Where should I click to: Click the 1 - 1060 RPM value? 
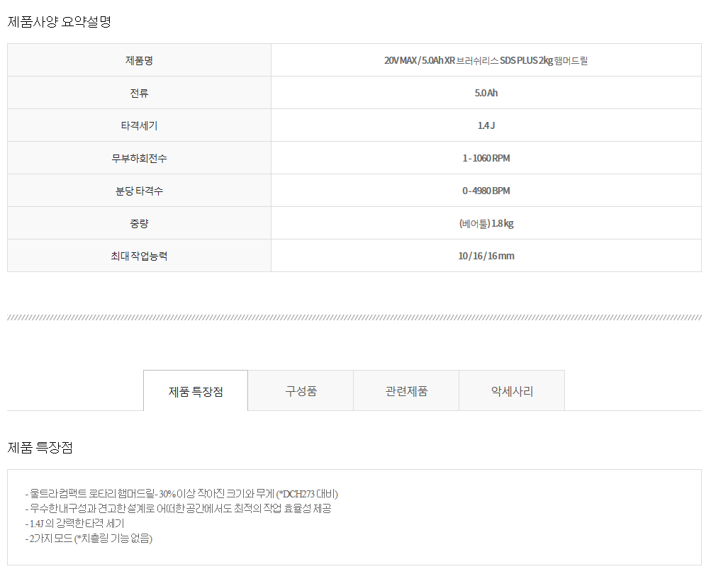[486, 158]
